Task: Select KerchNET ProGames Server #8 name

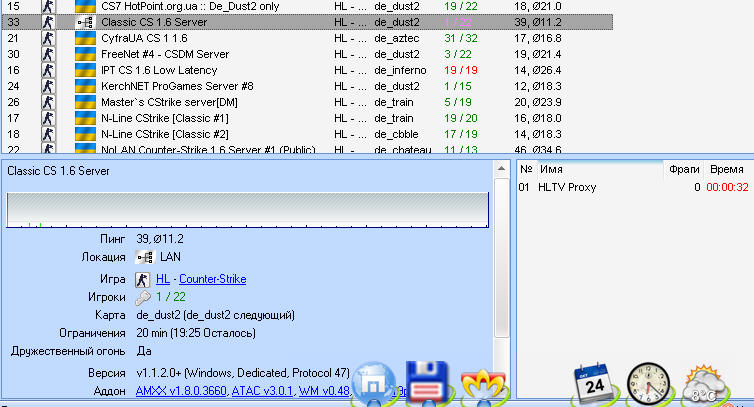Action: (177, 86)
